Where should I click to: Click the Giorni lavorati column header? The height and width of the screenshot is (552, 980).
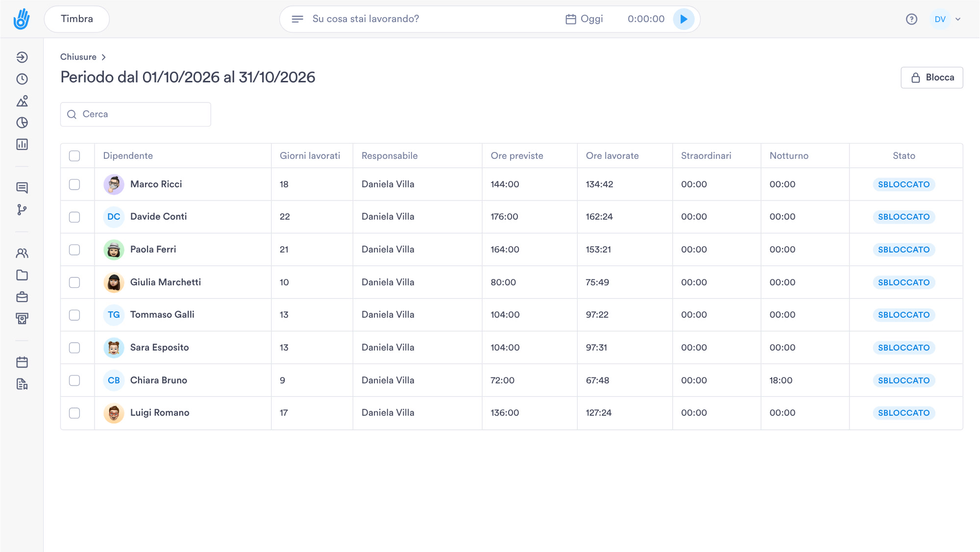(310, 156)
